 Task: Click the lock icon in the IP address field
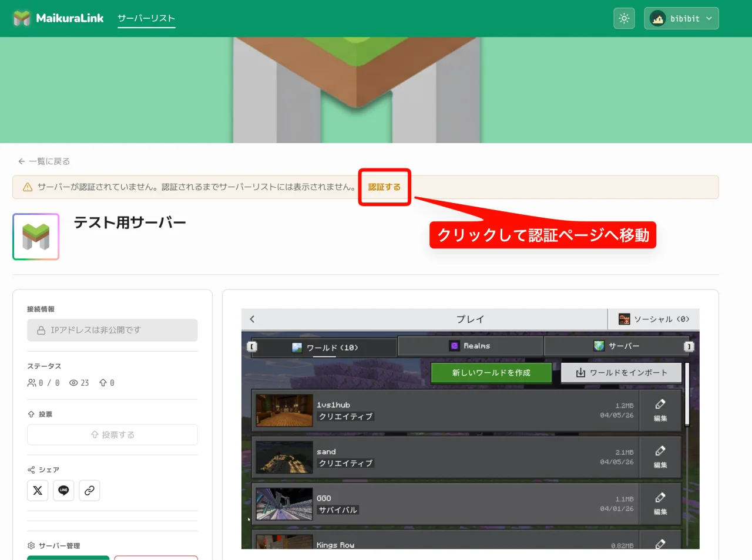(x=41, y=330)
